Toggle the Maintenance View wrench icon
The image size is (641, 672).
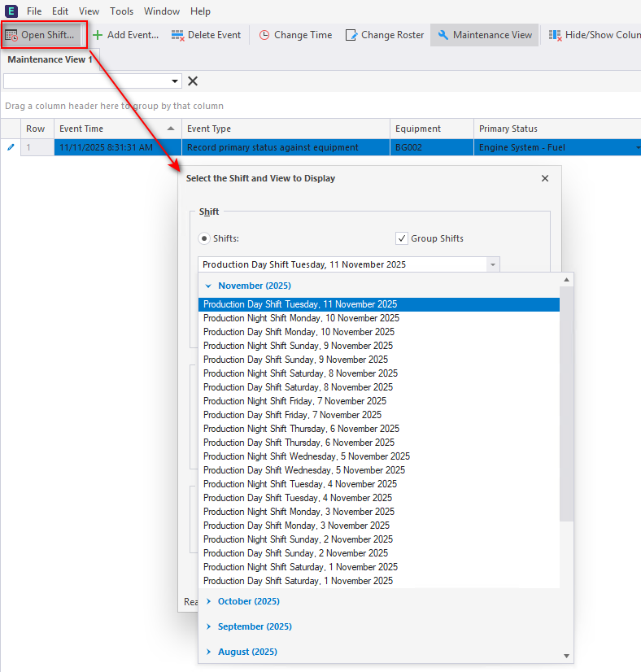coord(443,35)
